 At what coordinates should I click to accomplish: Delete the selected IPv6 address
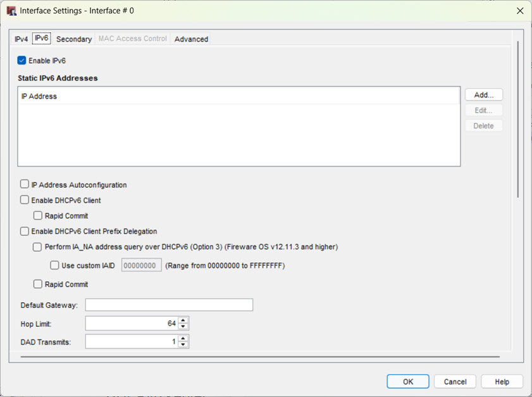tap(483, 125)
